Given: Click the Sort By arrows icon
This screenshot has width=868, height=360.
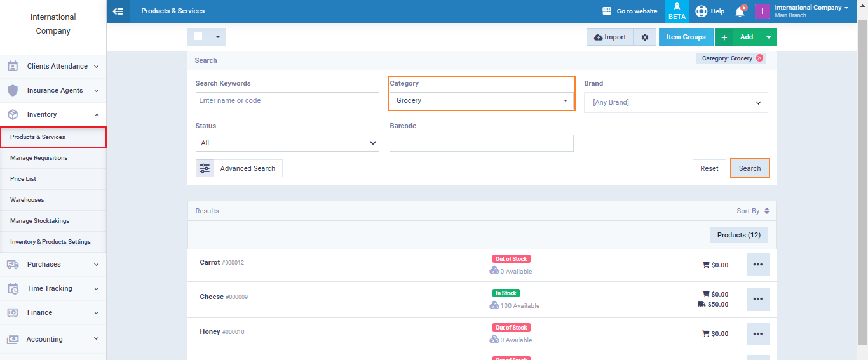Looking at the screenshot, I should point(767,211).
